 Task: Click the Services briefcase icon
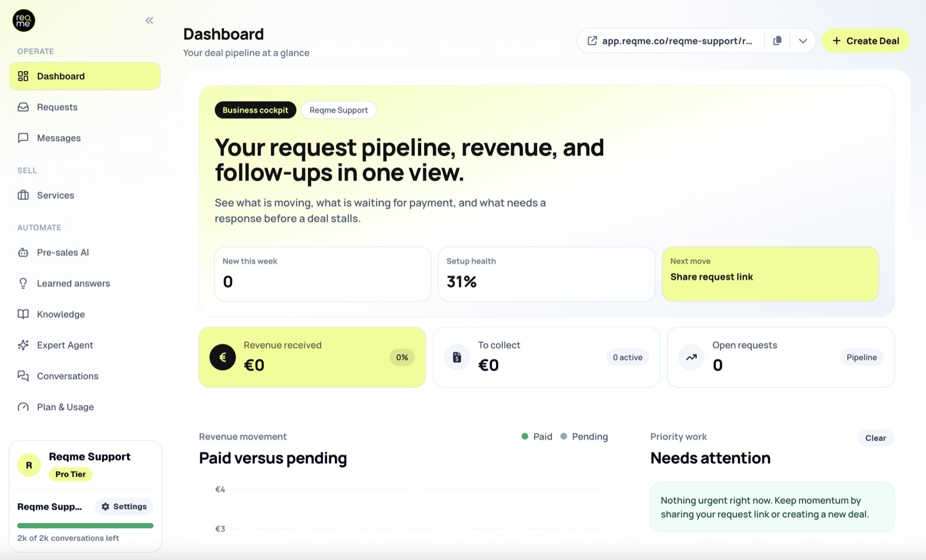(23, 195)
